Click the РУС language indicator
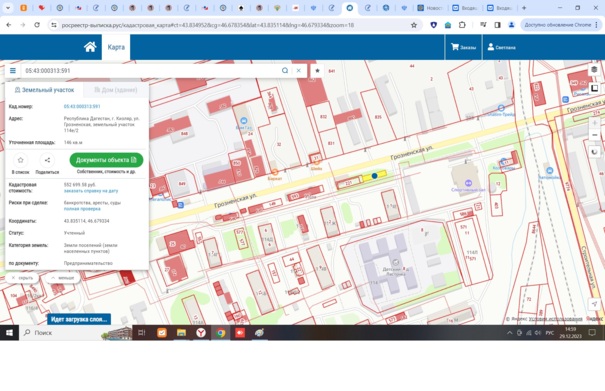This screenshot has width=605, height=391. point(550,333)
